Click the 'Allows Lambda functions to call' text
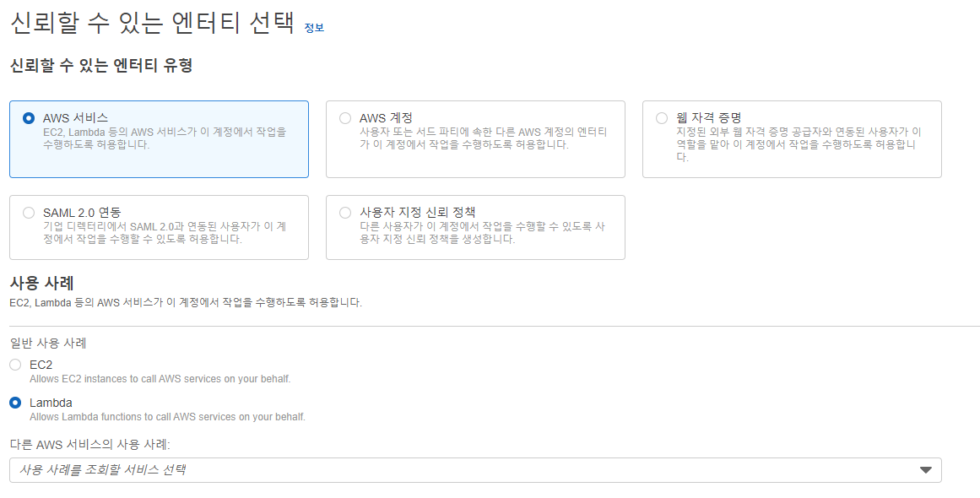The height and width of the screenshot is (498, 980). pos(167,417)
